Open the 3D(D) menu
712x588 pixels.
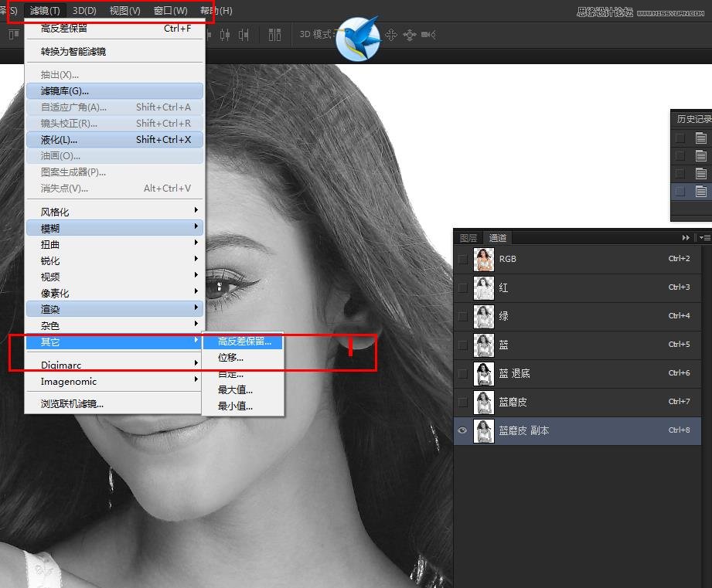coord(84,11)
